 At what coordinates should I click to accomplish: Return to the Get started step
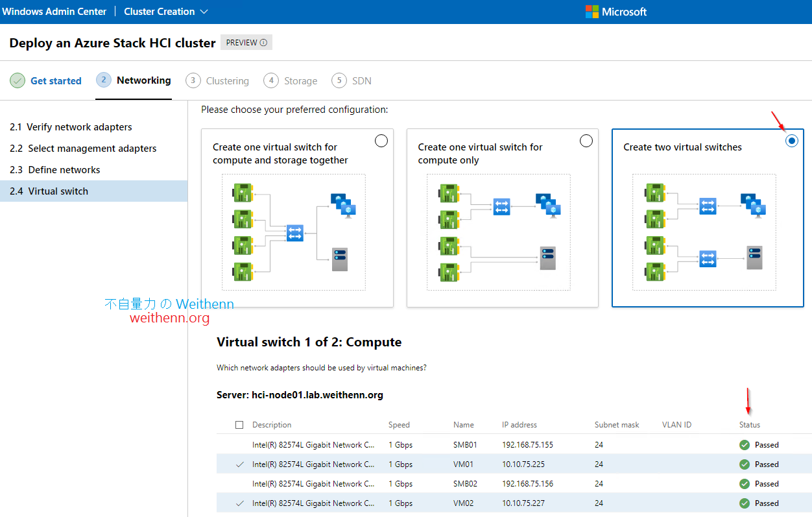point(56,80)
